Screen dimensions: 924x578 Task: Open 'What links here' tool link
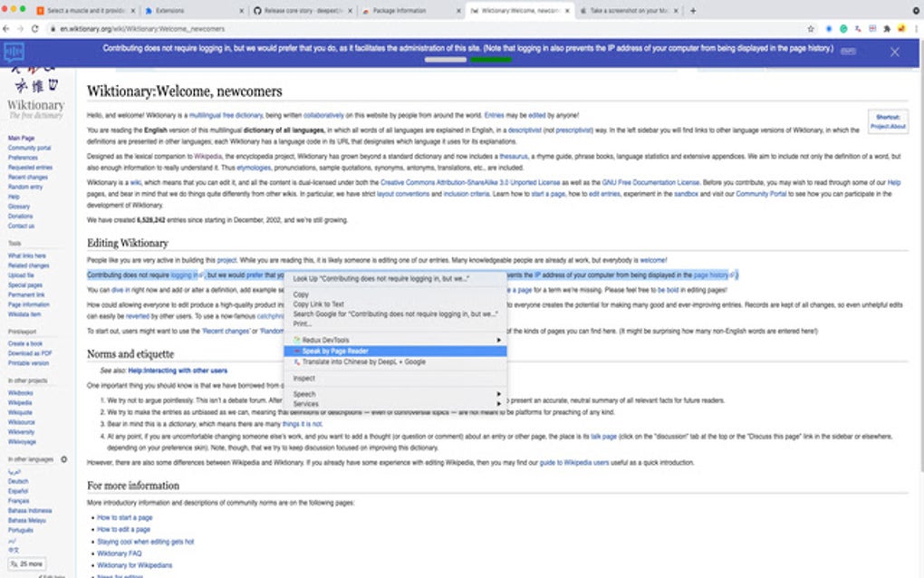26,255
